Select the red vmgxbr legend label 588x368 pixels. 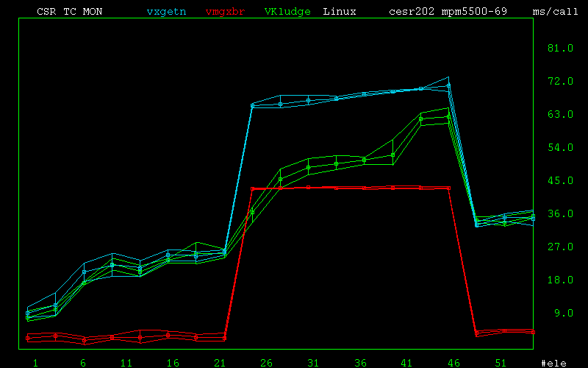[225, 12]
